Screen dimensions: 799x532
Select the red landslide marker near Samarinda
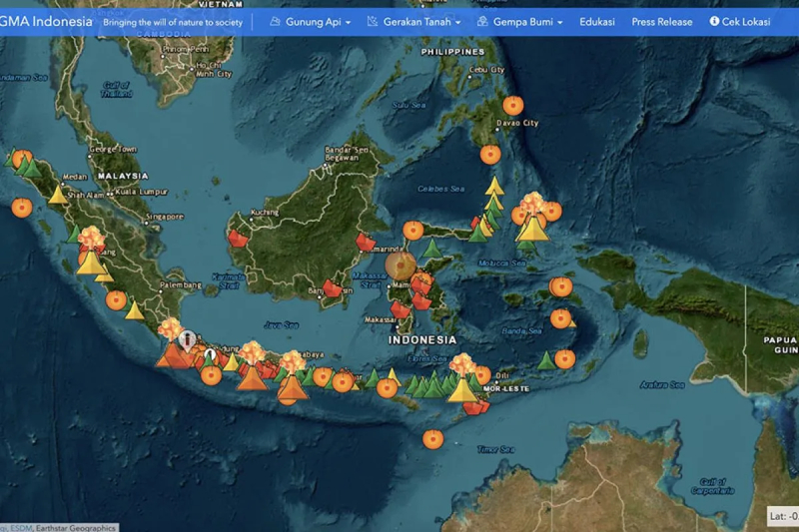click(x=366, y=242)
